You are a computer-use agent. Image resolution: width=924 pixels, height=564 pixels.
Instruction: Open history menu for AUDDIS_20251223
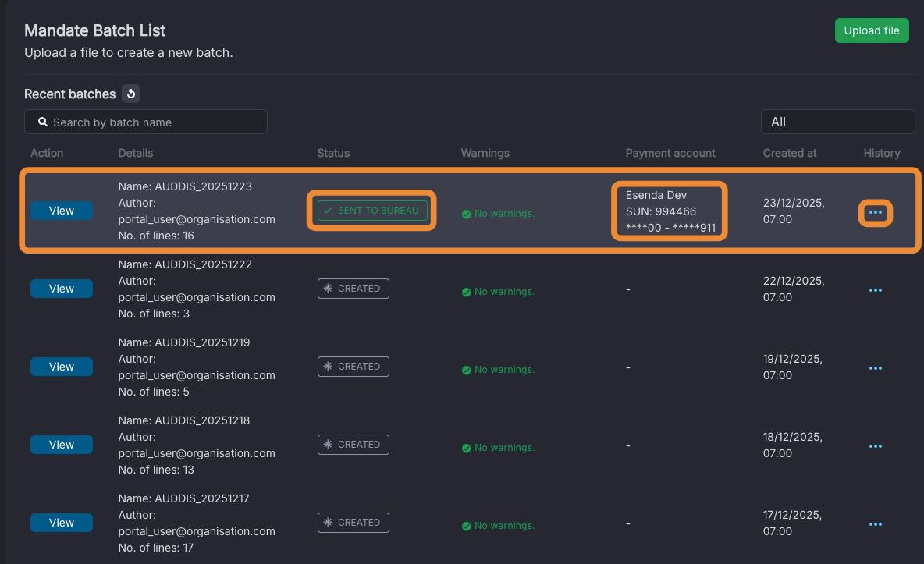(x=875, y=212)
